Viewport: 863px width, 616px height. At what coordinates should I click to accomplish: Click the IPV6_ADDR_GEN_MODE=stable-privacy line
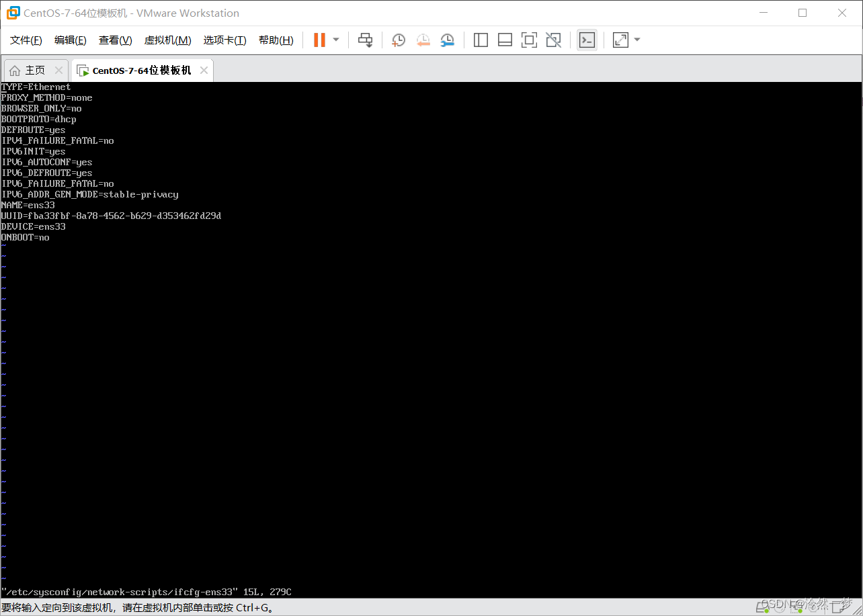coord(89,194)
